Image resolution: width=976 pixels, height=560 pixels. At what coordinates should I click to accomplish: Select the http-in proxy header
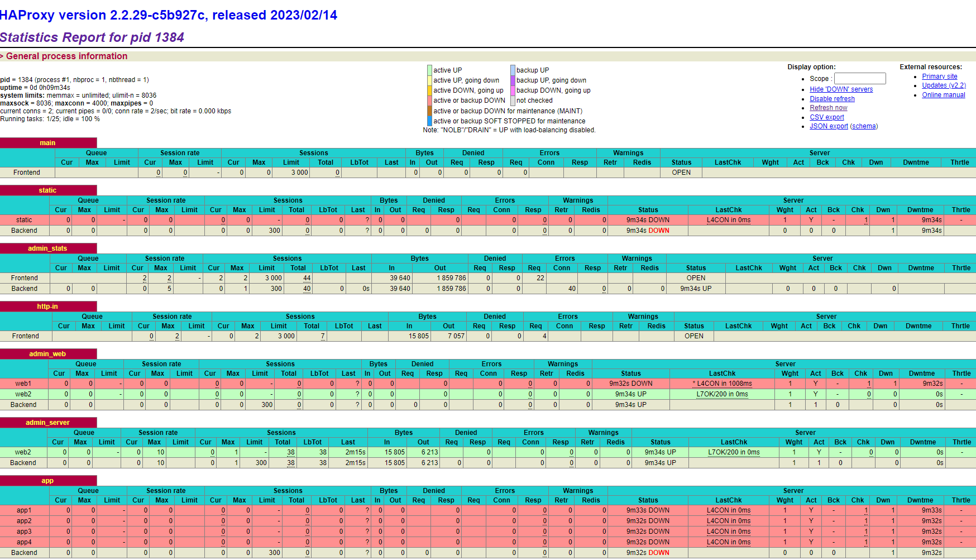pos(48,307)
